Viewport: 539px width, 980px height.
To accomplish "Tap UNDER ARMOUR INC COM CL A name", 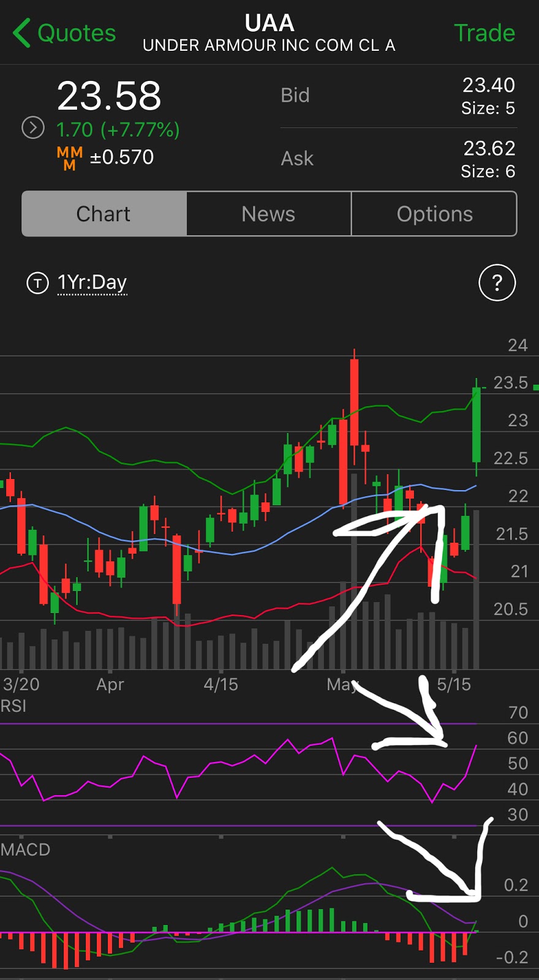I will coord(269,45).
